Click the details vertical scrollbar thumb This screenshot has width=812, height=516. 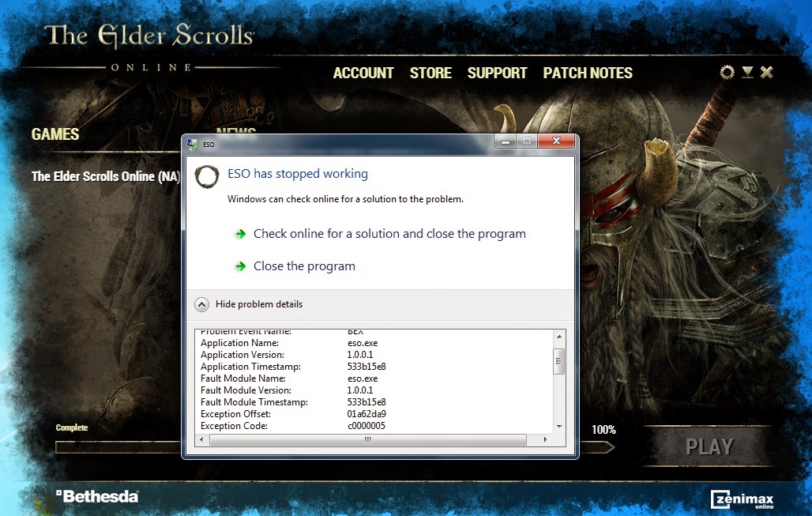(558, 362)
